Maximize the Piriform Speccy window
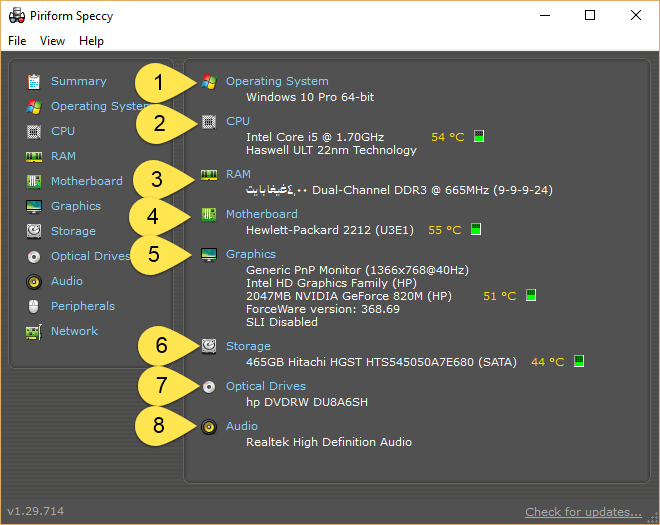 point(590,16)
